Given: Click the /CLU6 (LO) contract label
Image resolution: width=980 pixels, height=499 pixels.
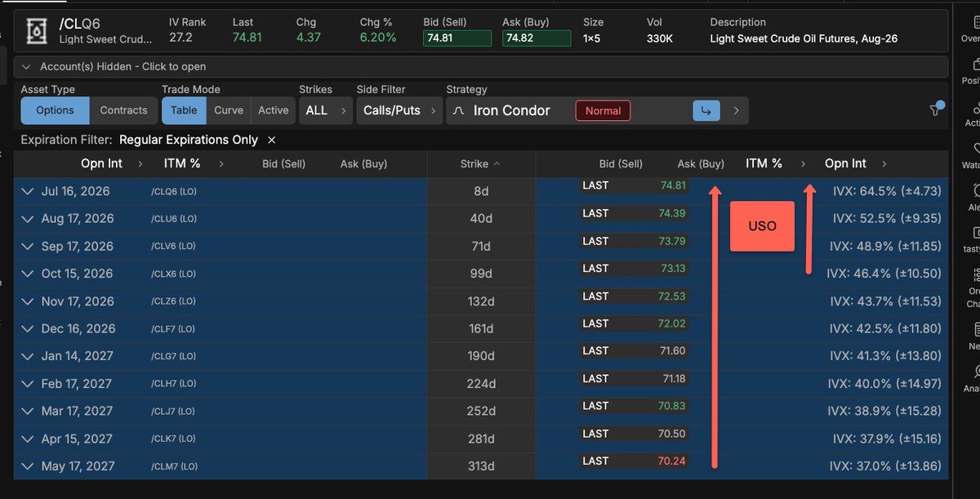Looking at the screenshot, I should (173, 219).
